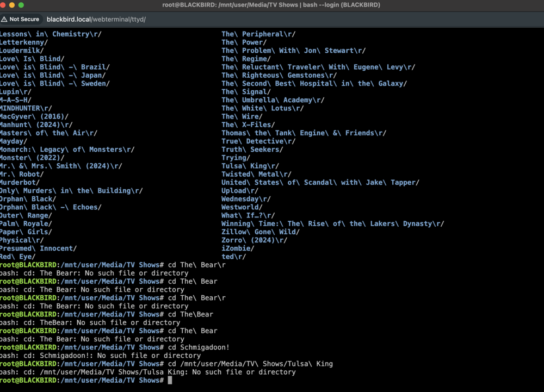Click the Not Secure warning icon
This screenshot has height=392, width=544.
(x=4, y=20)
